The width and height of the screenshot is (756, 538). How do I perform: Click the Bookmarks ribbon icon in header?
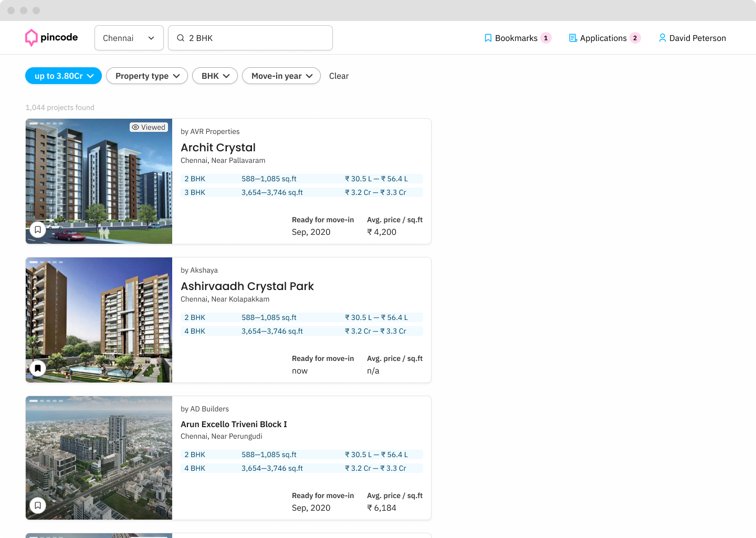[x=488, y=38]
